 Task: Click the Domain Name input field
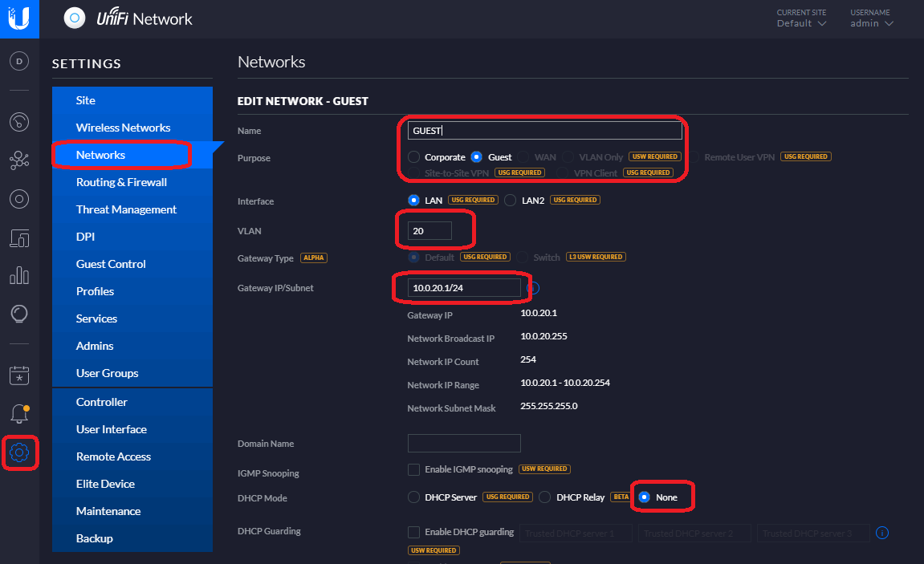click(x=464, y=444)
